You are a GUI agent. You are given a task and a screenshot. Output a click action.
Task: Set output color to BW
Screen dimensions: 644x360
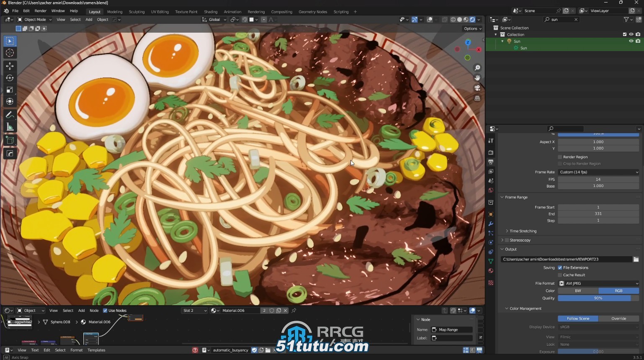(x=578, y=291)
